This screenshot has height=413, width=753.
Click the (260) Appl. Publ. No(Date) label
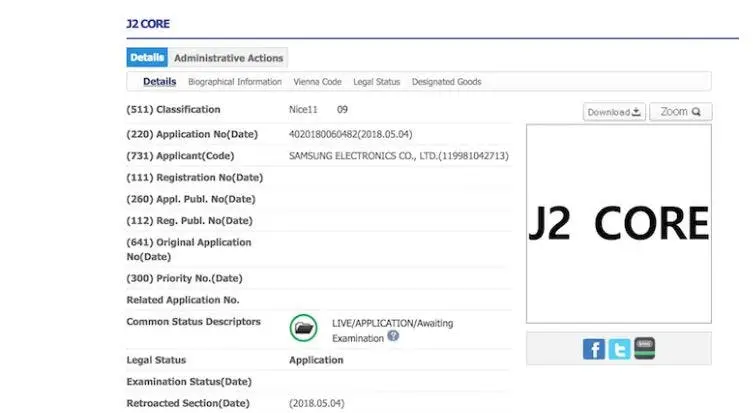coord(191,199)
